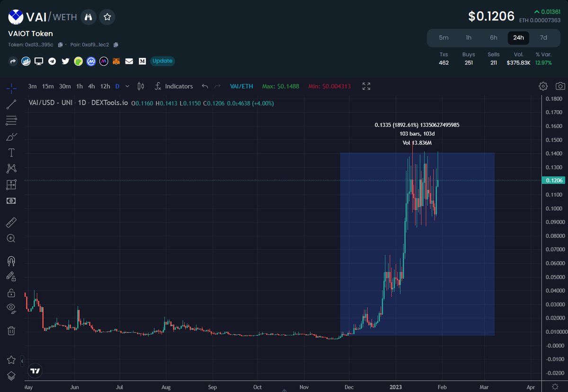
Task: Hide all drawings with eye icon
Action: pyautogui.click(x=11, y=309)
